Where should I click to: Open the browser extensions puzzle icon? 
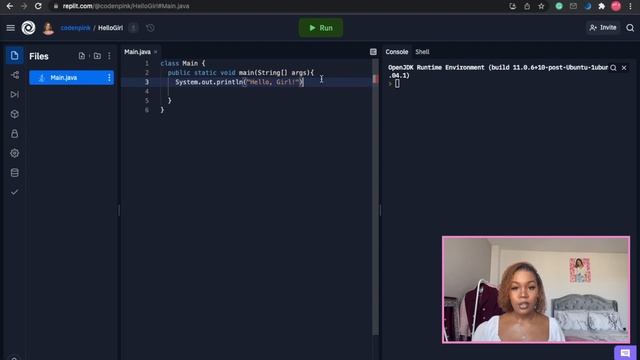(x=602, y=6)
